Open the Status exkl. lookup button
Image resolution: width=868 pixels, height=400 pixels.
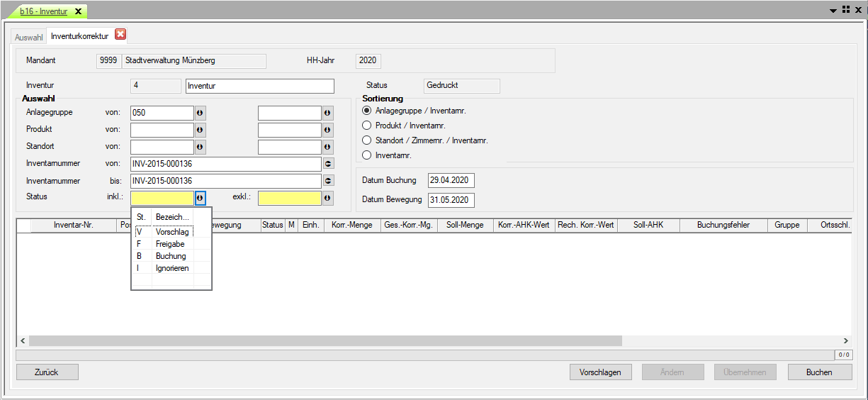pos(328,198)
